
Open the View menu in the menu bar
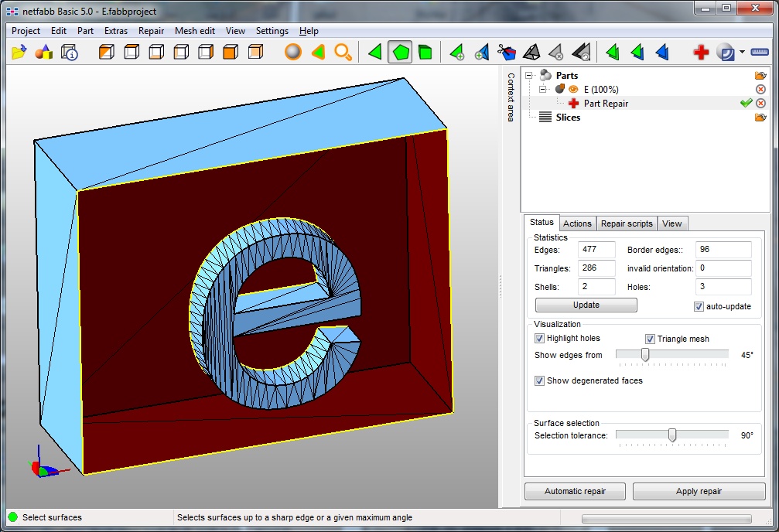(235, 31)
